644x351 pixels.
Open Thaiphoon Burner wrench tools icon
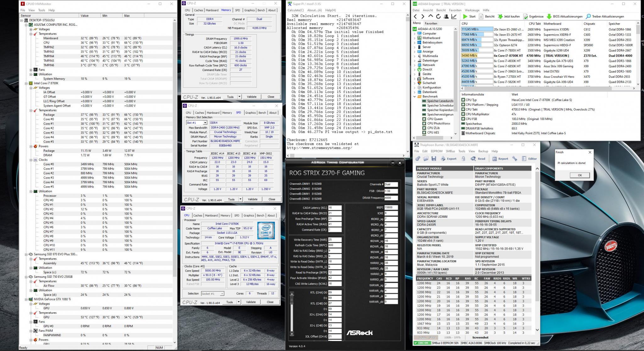515,159
